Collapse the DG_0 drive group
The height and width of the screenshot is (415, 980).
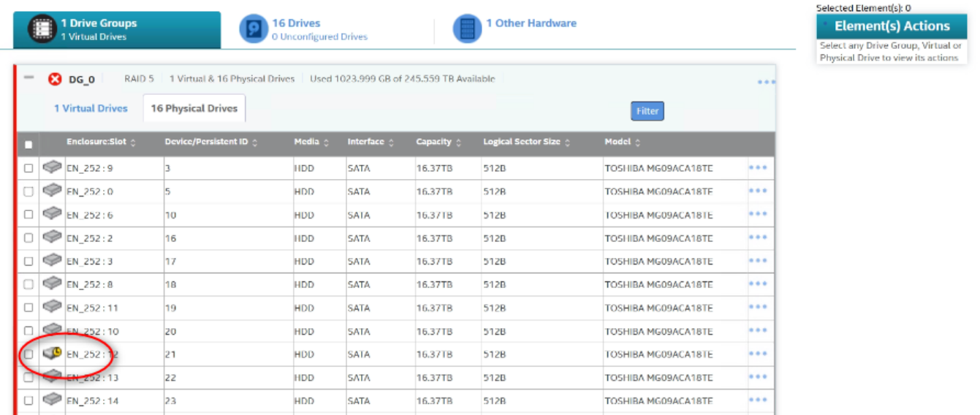pyautogui.click(x=29, y=77)
